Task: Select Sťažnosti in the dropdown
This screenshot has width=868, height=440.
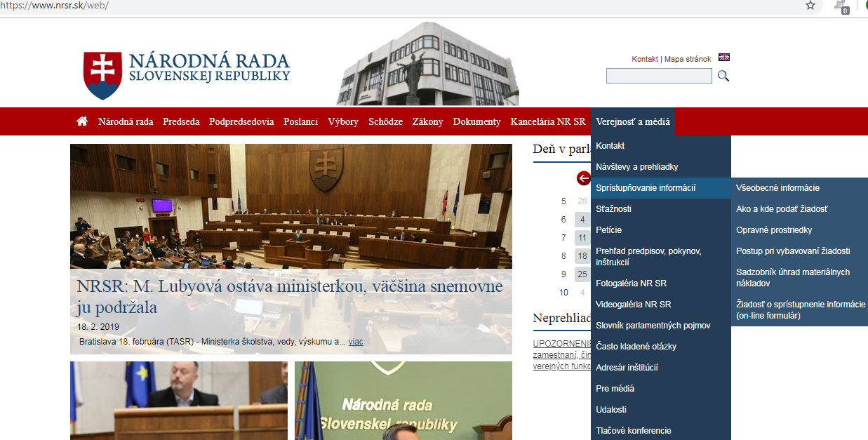Action: coord(661,209)
